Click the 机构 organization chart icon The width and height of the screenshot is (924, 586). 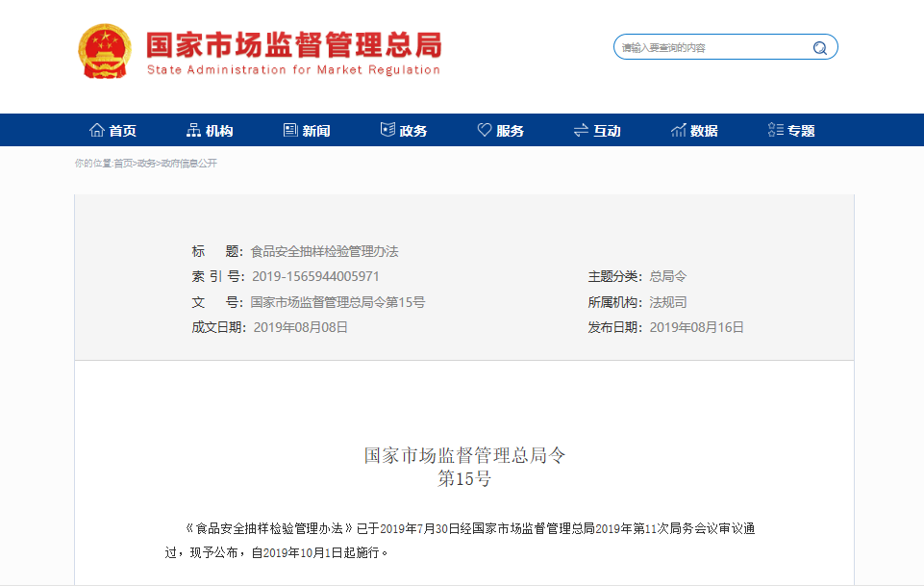(193, 131)
